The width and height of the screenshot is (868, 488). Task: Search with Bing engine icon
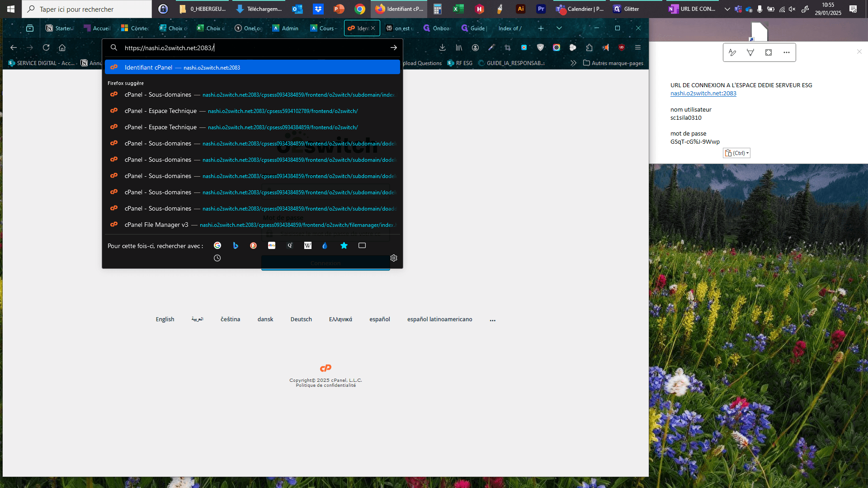point(236,245)
